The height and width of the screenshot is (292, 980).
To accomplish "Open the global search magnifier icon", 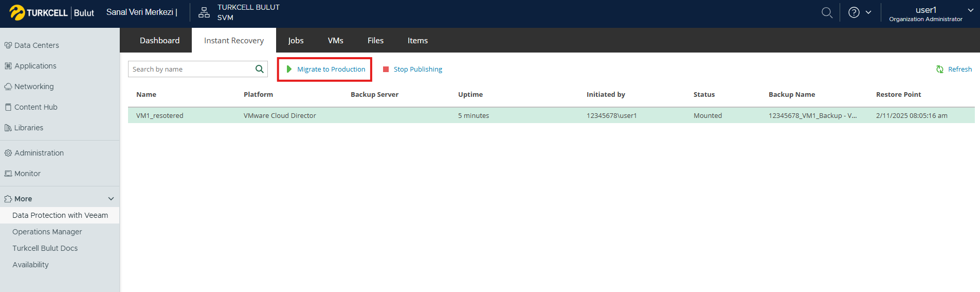I will click(827, 12).
